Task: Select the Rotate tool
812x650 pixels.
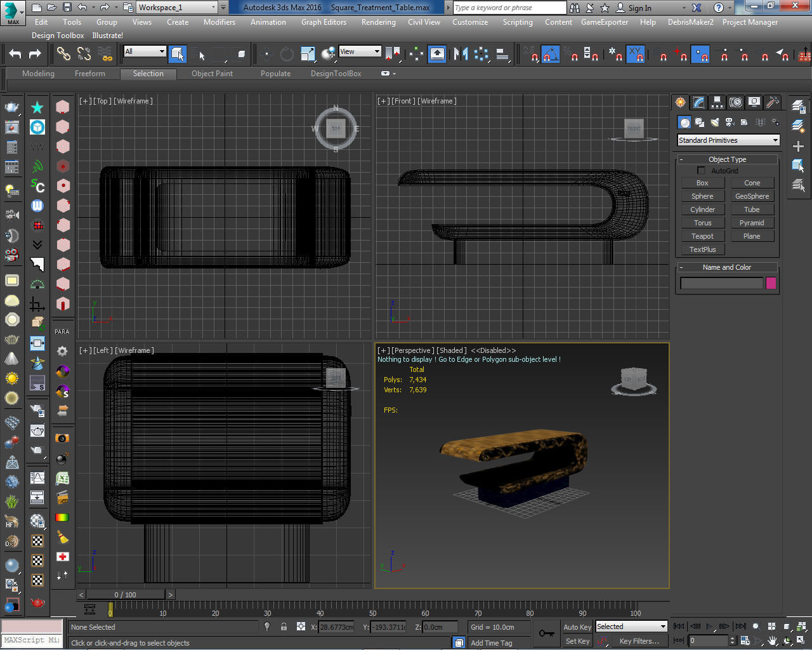Action: 287,55
